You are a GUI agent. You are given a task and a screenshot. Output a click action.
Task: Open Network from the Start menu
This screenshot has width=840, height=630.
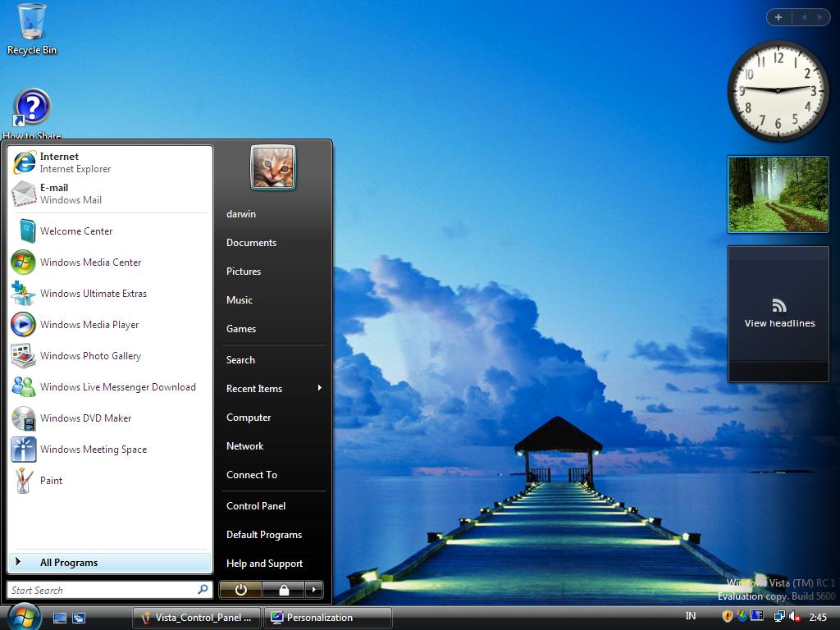274,445
